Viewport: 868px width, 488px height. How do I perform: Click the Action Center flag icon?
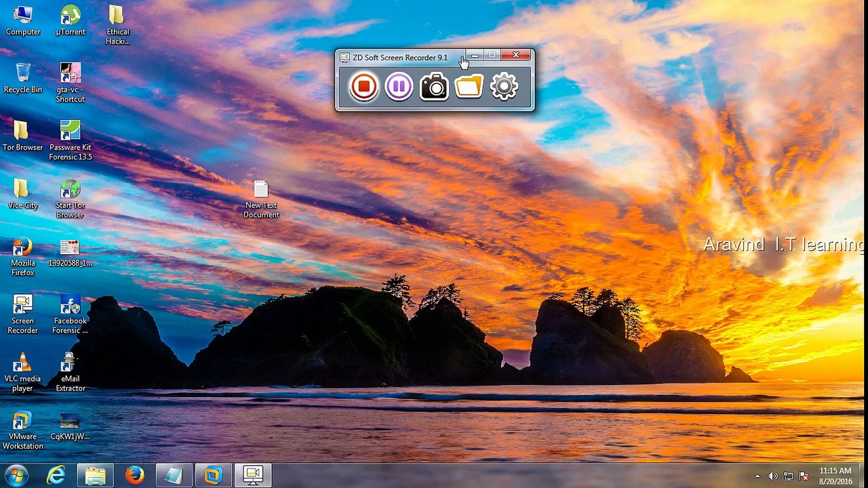tap(804, 476)
